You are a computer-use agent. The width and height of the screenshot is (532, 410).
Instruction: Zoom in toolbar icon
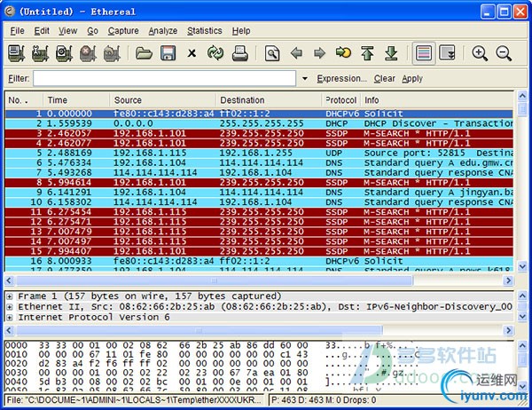click(480, 53)
